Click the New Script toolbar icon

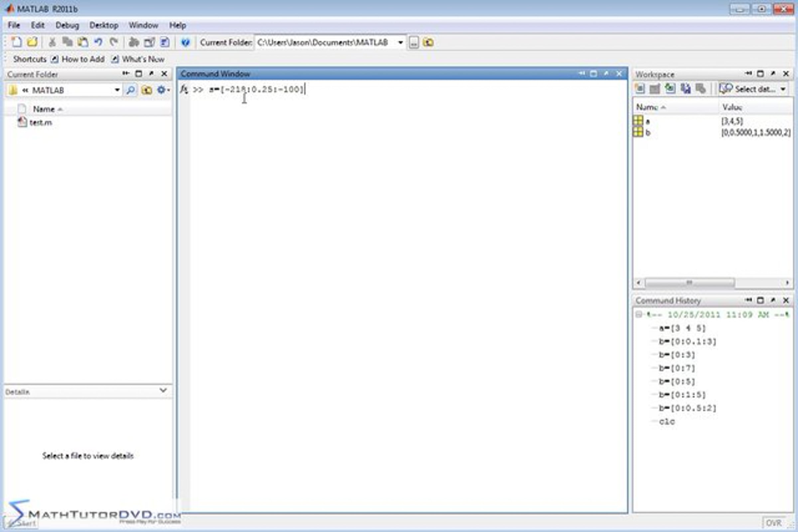click(x=16, y=42)
